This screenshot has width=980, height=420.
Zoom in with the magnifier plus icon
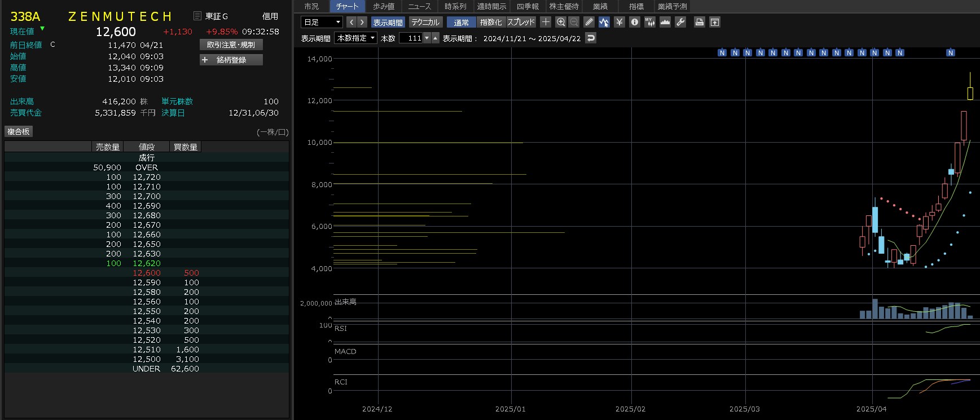(x=561, y=22)
